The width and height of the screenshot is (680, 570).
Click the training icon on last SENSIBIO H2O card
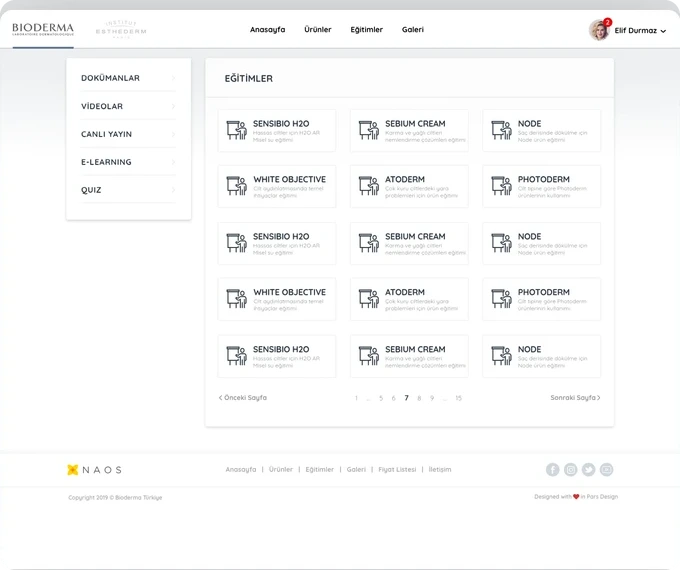(x=236, y=356)
